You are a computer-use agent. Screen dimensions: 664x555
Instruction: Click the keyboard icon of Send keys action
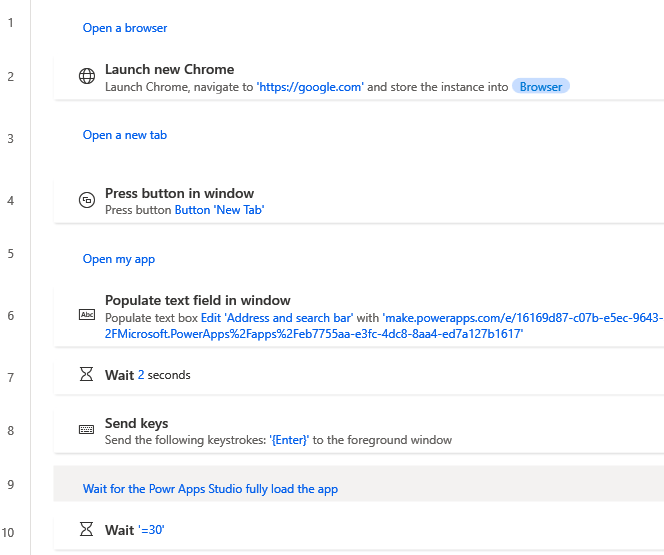[x=86, y=430]
